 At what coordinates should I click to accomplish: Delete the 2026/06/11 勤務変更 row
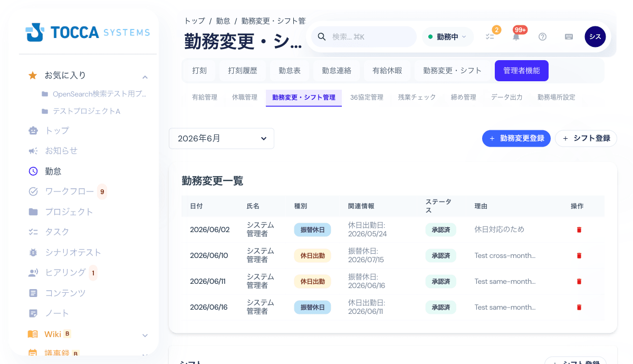pyautogui.click(x=579, y=281)
